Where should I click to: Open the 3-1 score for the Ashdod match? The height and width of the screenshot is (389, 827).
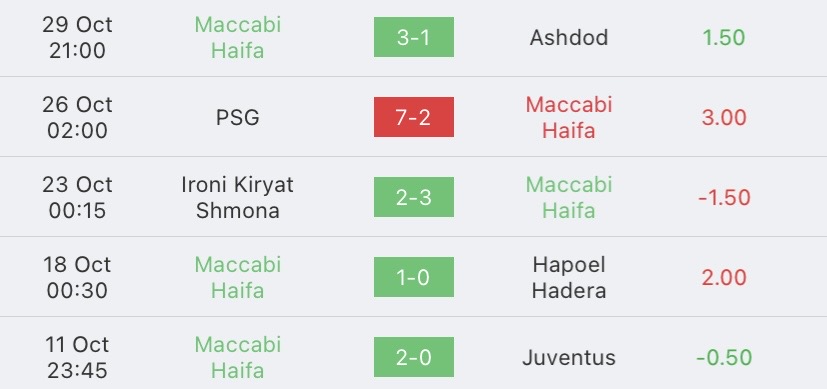[414, 37]
